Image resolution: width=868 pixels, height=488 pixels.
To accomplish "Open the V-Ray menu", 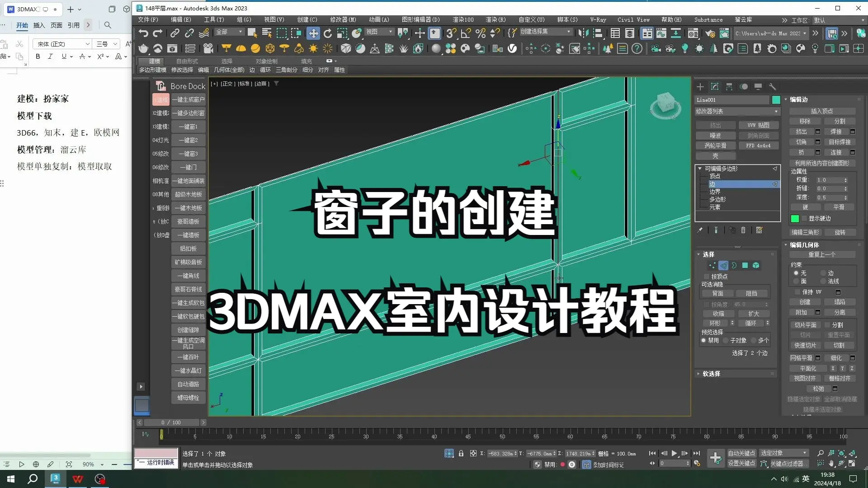I will pos(598,20).
